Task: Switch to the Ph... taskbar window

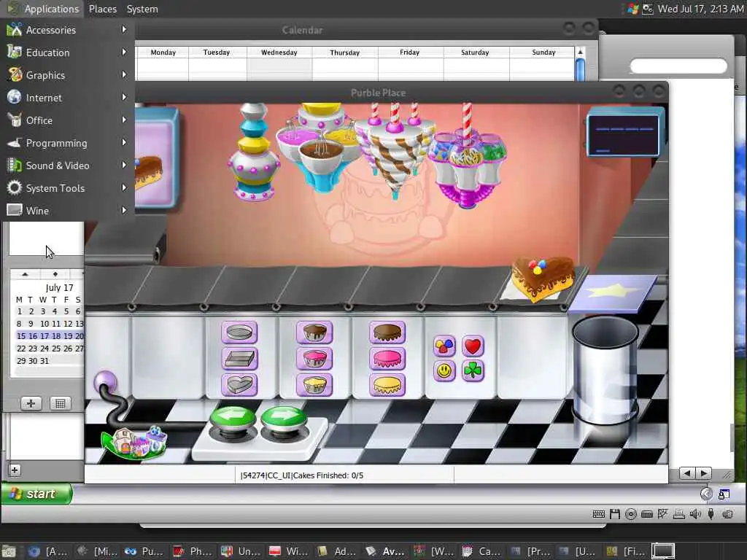Action: tap(193, 551)
